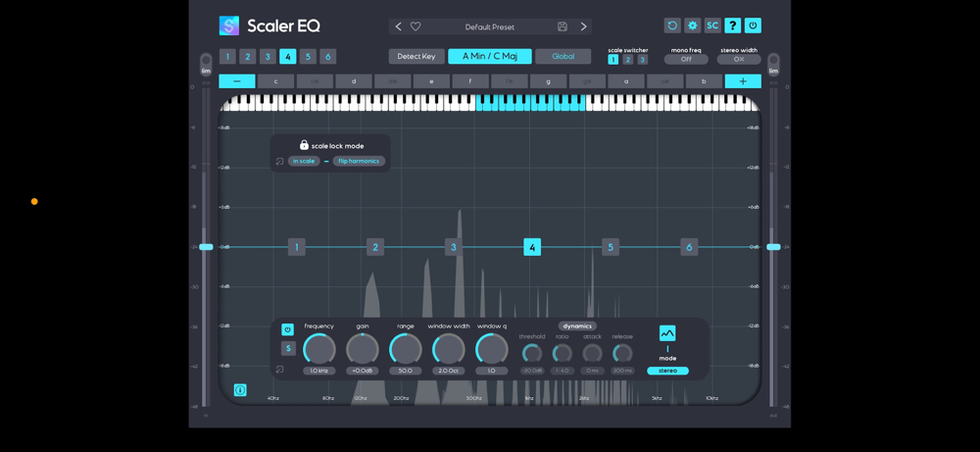The height and width of the screenshot is (452, 980).
Task: Click the spectrum mode curve icon
Action: (x=667, y=333)
